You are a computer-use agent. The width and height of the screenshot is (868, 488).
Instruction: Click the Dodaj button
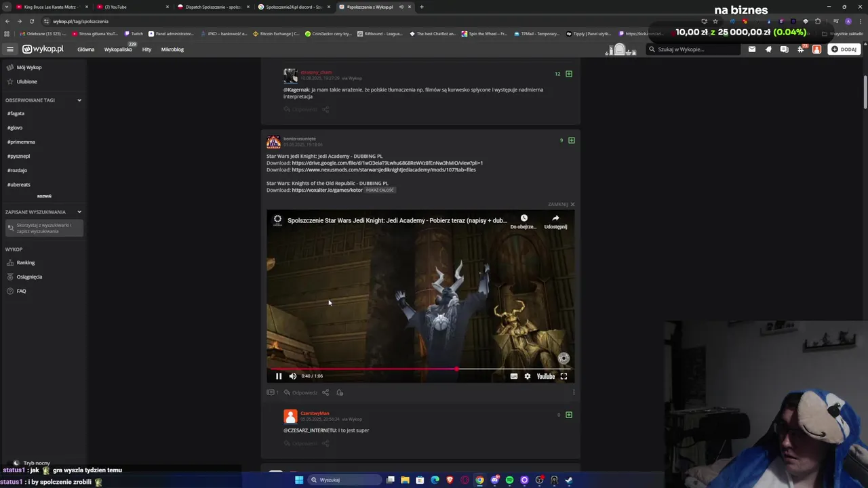[844, 49]
